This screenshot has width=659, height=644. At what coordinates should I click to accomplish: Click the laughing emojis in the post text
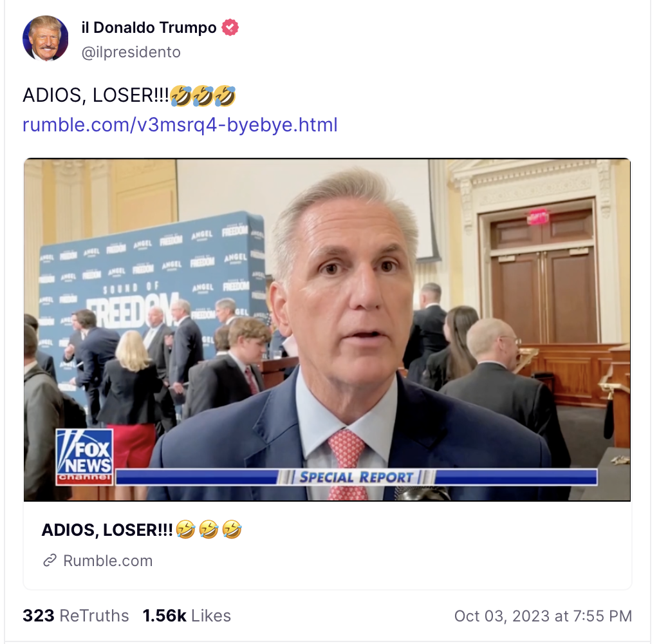(x=203, y=96)
